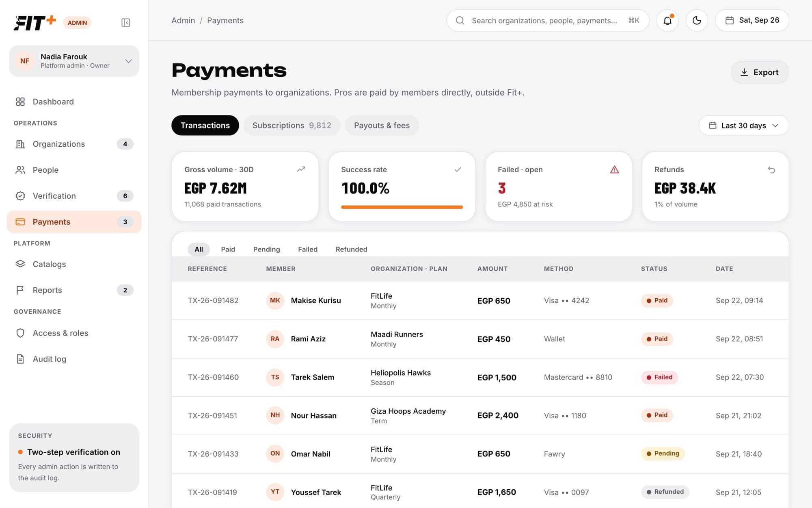
Task: Click the Date column header
Action: [x=724, y=269]
